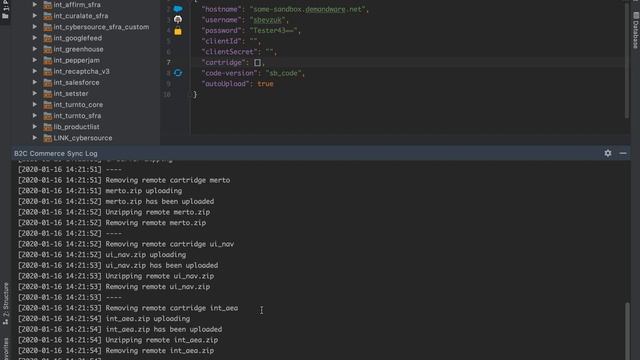Select int_setster folder icon

[47, 93]
